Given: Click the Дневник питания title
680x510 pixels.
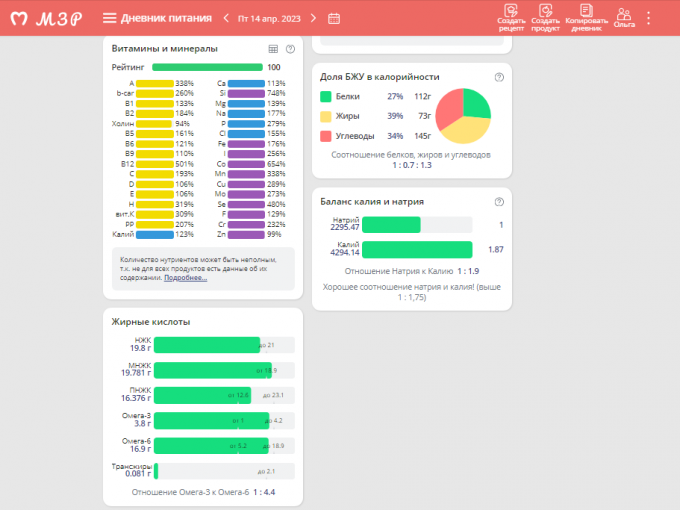Looking at the screenshot, I should [x=158, y=18].
